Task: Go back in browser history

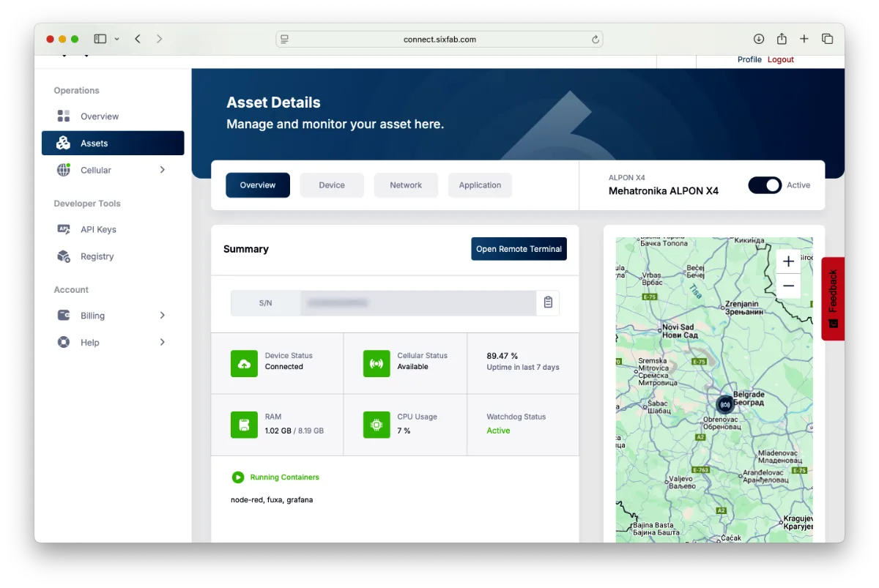Action: [x=138, y=39]
